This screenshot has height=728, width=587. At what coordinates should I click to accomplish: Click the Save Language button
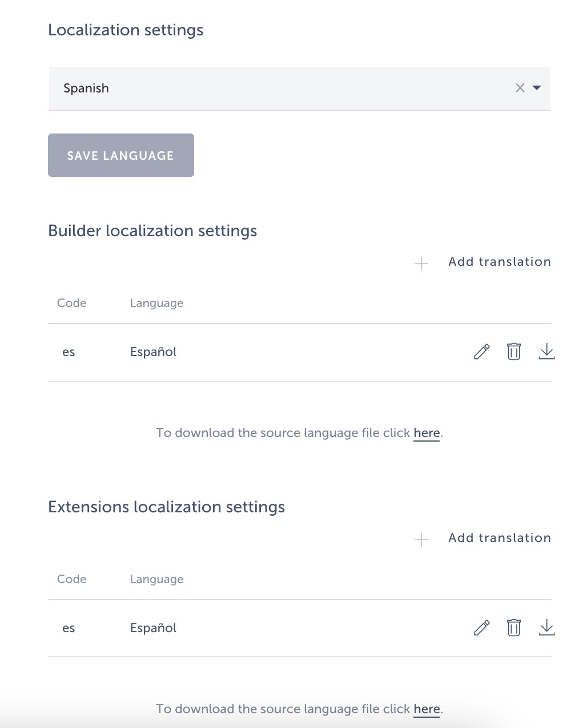121,155
